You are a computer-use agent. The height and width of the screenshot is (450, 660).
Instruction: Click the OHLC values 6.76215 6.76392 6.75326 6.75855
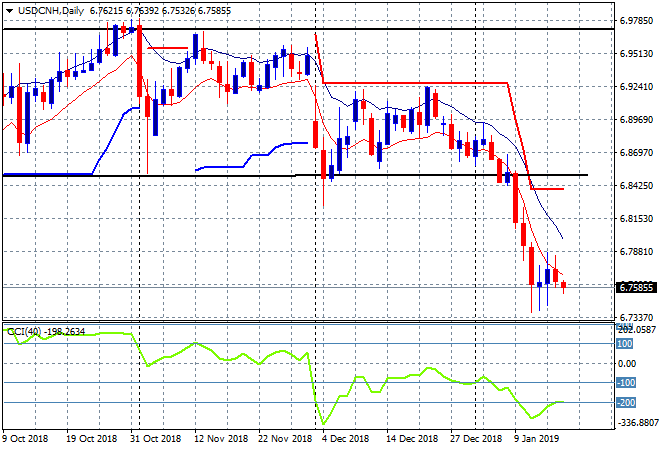160,11
